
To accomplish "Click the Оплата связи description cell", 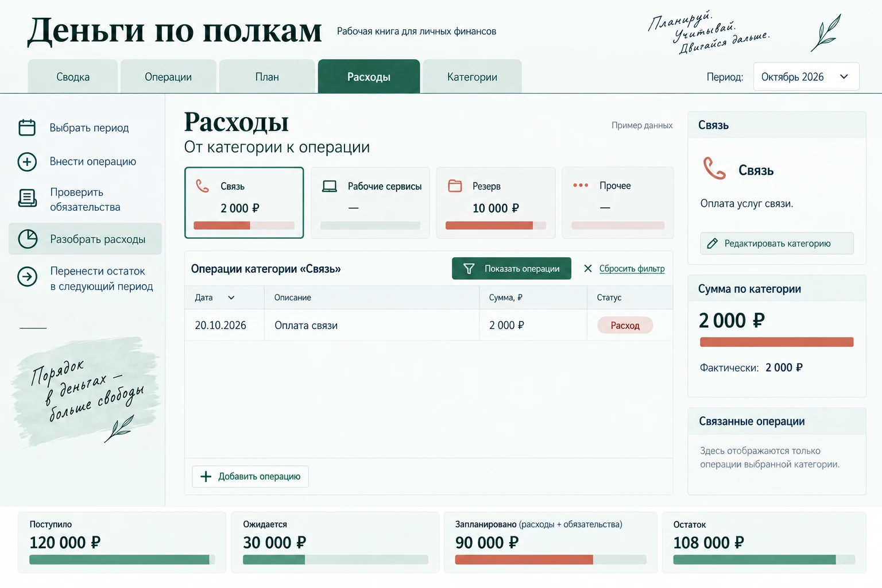I will point(372,326).
